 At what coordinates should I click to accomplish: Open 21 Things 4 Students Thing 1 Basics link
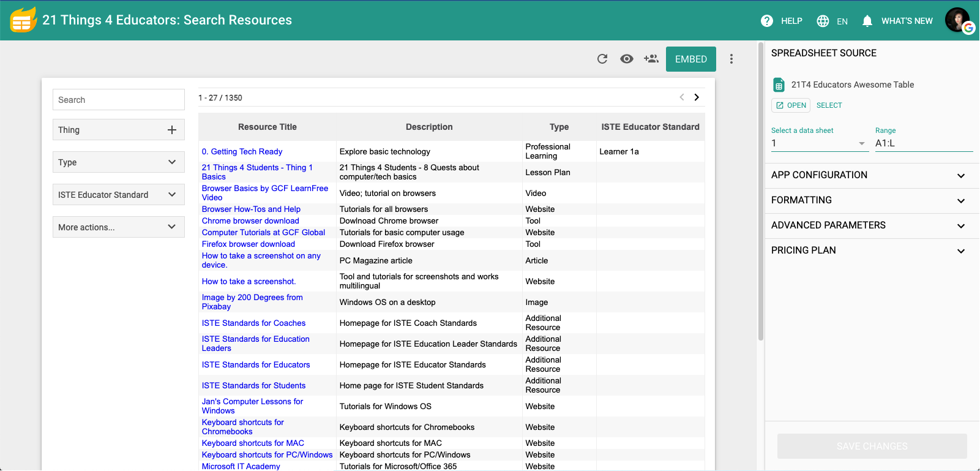click(x=257, y=172)
